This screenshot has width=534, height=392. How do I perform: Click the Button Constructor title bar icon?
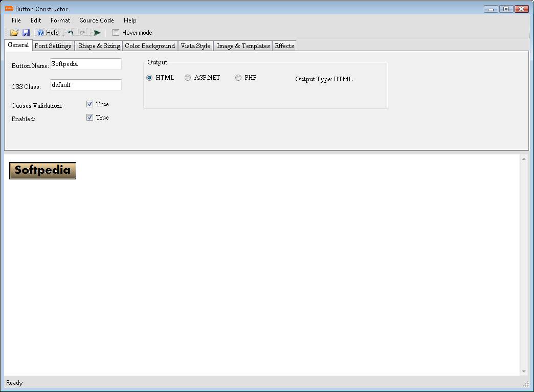(9, 9)
